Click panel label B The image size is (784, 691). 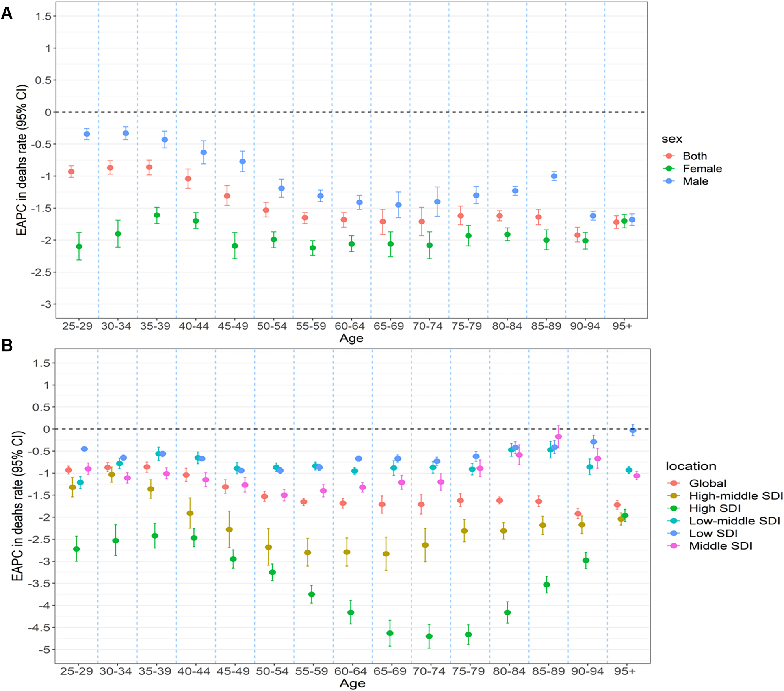coord(7,345)
